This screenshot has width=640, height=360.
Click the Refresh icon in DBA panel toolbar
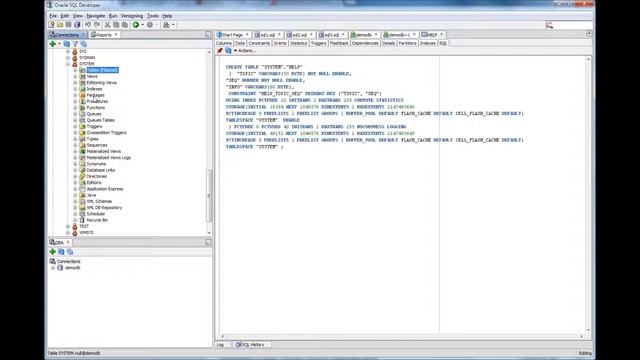click(x=61, y=252)
